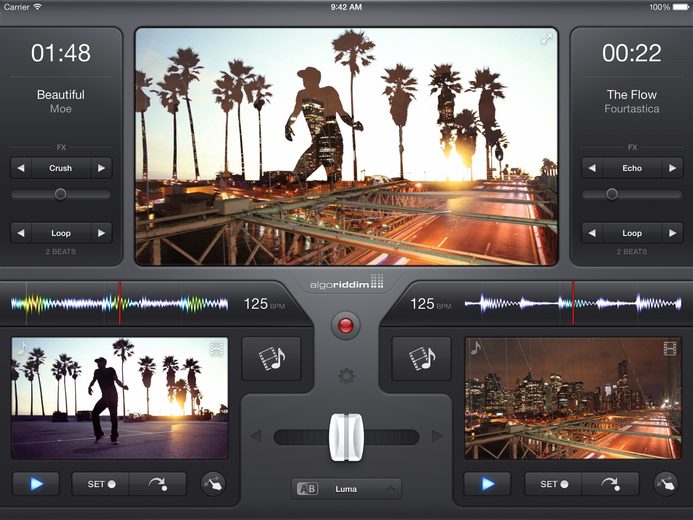Select next effect after Crush
The height and width of the screenshot is (520, 693).
(x=101, y=168)
